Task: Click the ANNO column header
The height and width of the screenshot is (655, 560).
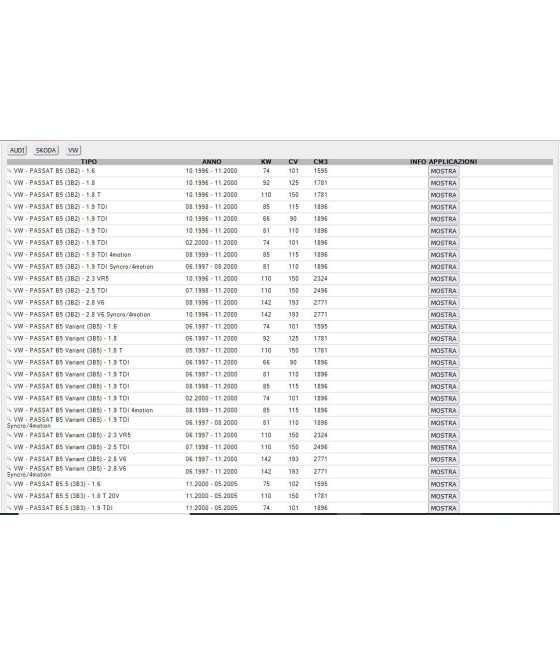Action: tap(212, 162)
